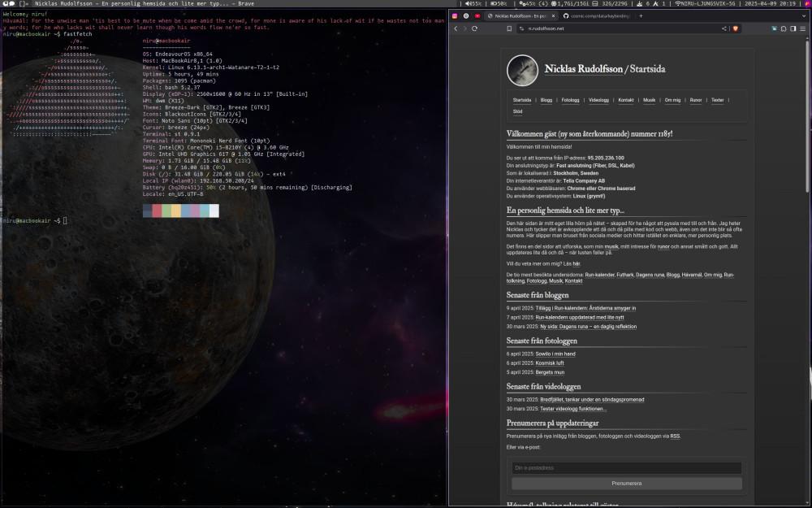
Task: Click the dwm tag indicator in the status bar
Action: click(x=9, y=3)
